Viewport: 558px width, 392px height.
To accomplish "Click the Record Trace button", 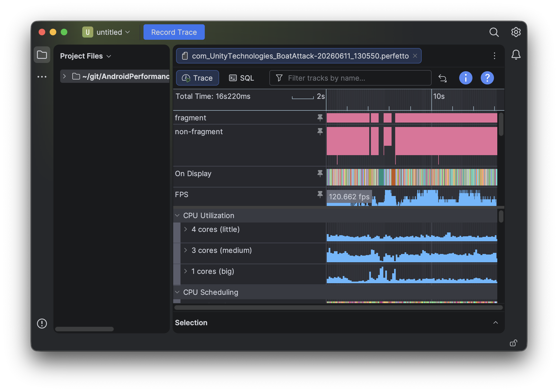I will coord(174,32).
